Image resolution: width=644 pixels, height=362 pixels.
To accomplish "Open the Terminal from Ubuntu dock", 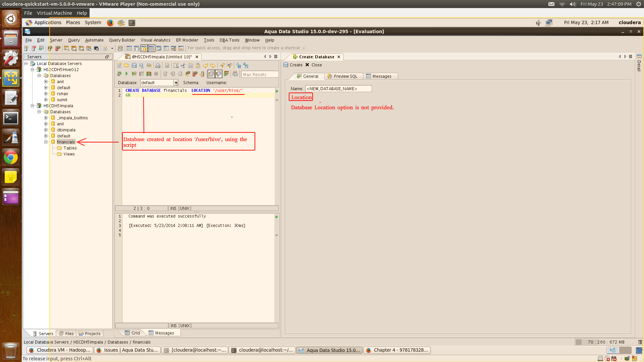I will (x=11, y=118).
